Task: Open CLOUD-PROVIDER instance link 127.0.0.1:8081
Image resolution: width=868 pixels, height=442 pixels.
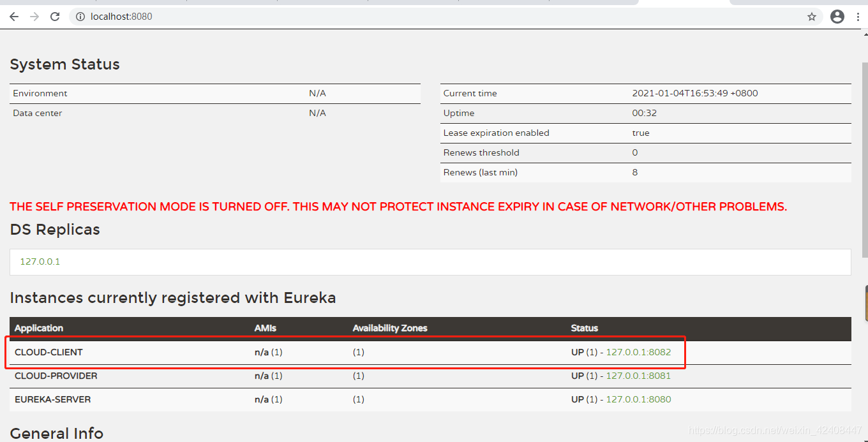Action: click(638, 376)
